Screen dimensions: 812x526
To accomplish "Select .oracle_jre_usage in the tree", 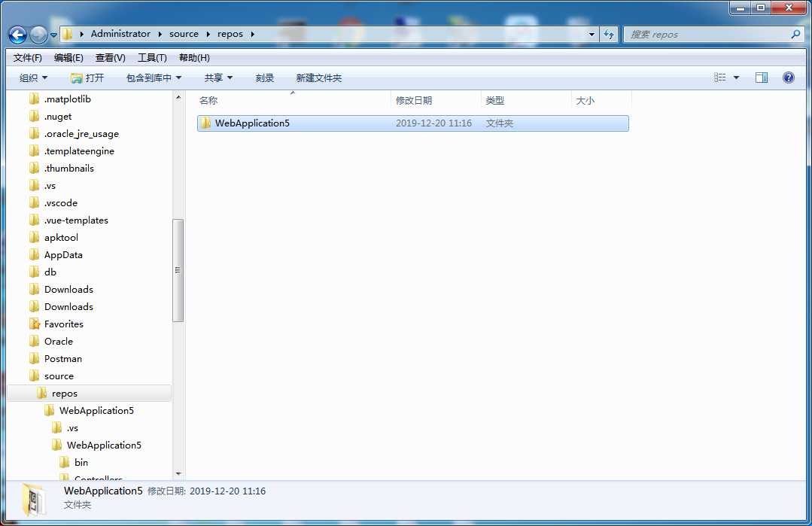I will coord(81,134).
